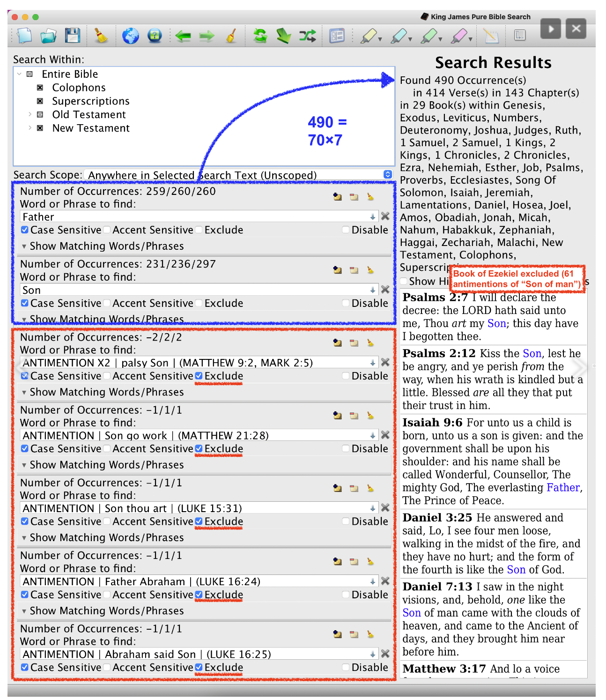Image resolution: width=606 pixels, height=700 pixels.
Task: Add phrase icon in Father search block
Action: click(x=337, y=197)
